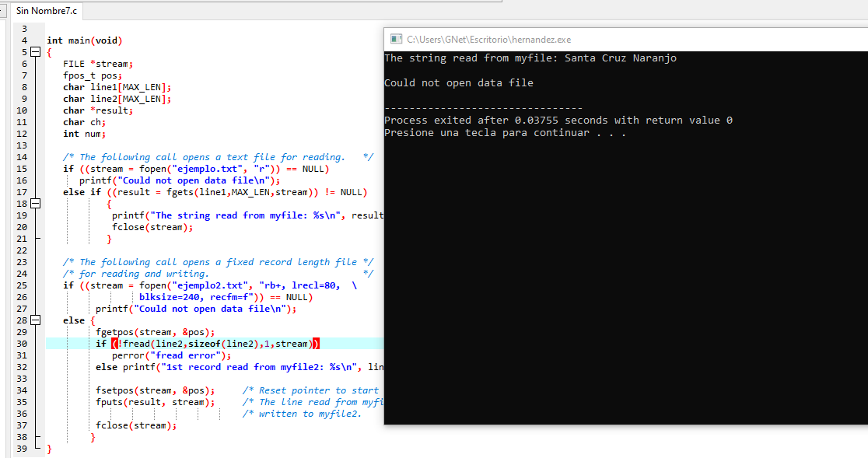Switch to the Sin Nombre7.c tab
The width and height of the screenshot is (868, 458).
pyautogui.click(x=47, y=11)
